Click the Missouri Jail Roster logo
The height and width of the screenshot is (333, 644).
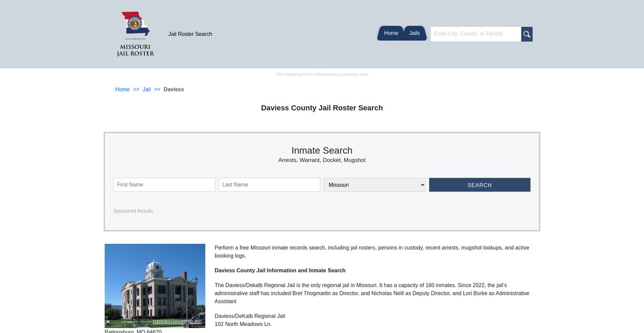[x=135, y=34]
